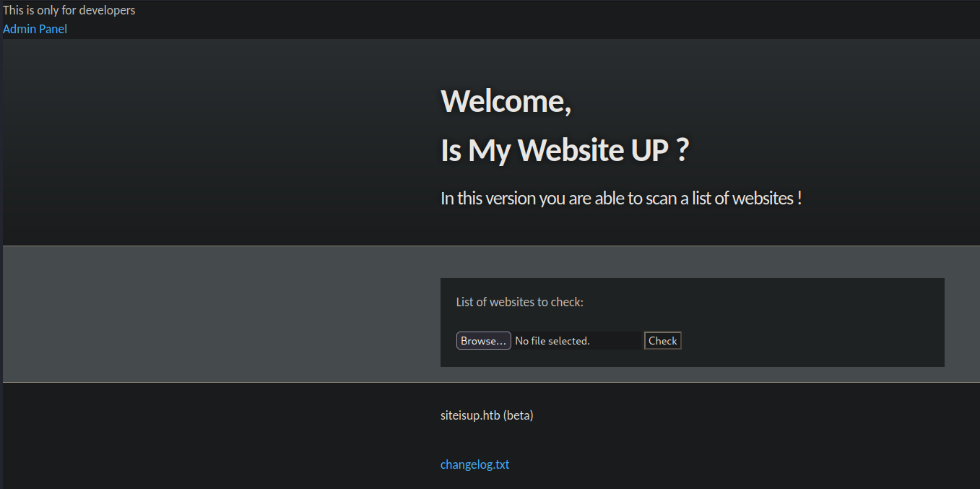Click the "List of websites to check:" label

click(519, 302)
